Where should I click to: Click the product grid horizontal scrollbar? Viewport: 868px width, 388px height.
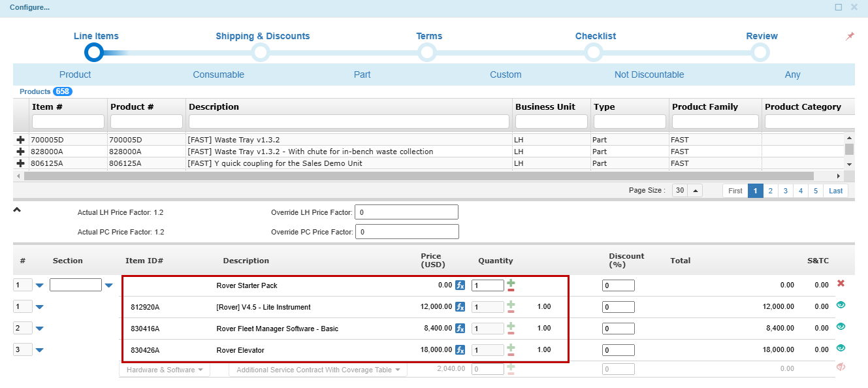[419, 176]
